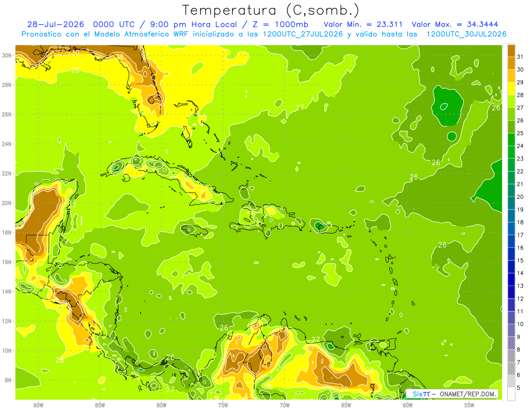Click the colorbar label '25'

click(520, 133)
